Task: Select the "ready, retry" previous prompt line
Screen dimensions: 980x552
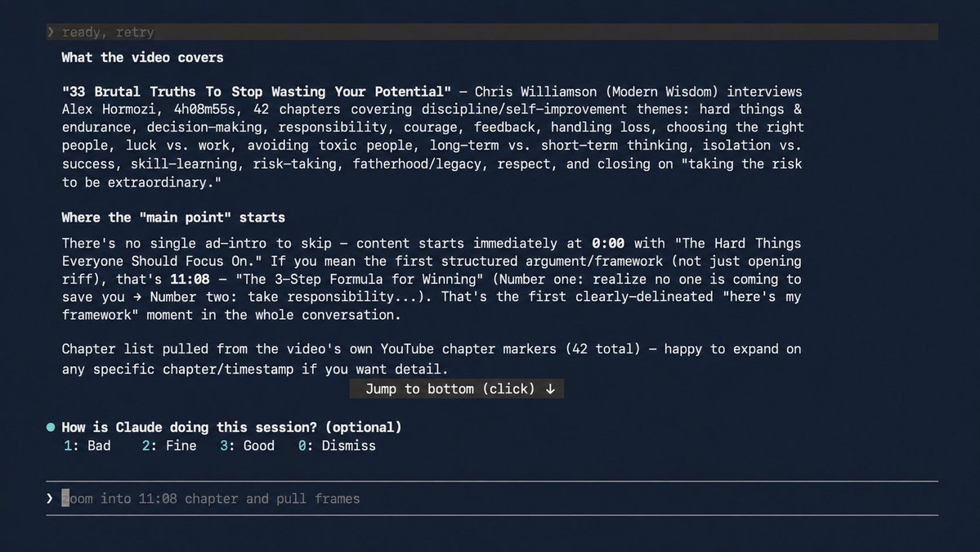Action: 492,32
